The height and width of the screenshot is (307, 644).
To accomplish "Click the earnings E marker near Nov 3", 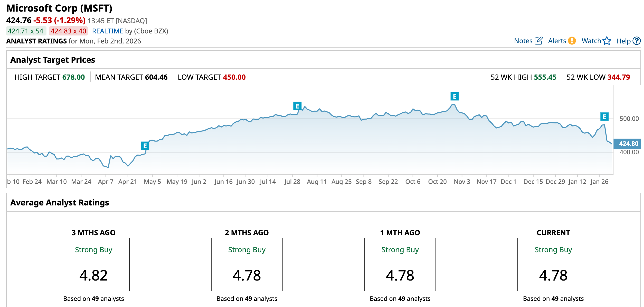I will (454, 96).
